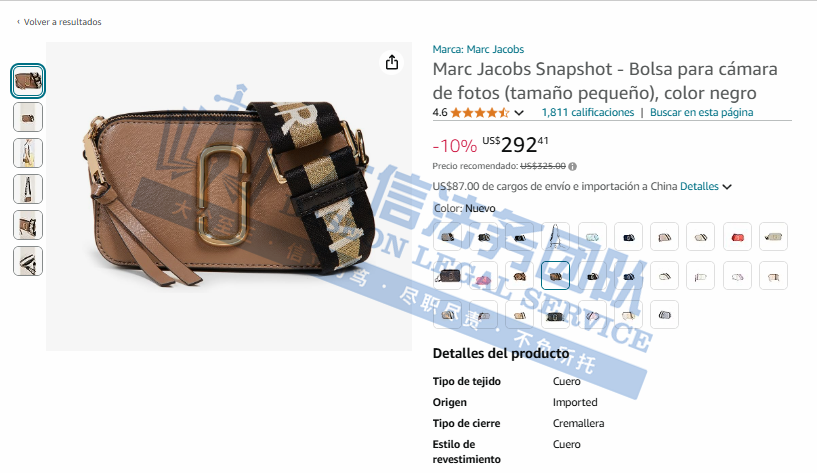Open the price info icon beside Precio recomendado

(573, 167)
